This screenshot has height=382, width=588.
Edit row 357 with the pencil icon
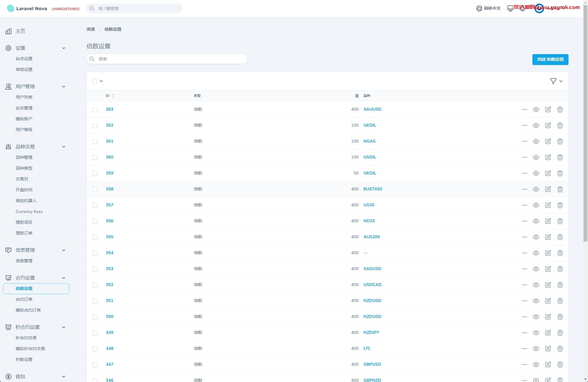(x=548, y=205)
